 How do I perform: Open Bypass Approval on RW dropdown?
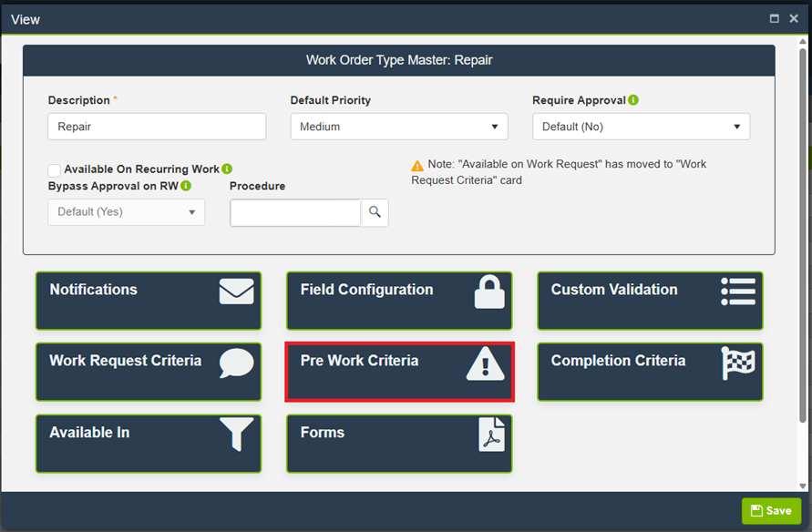pos(126,212)
